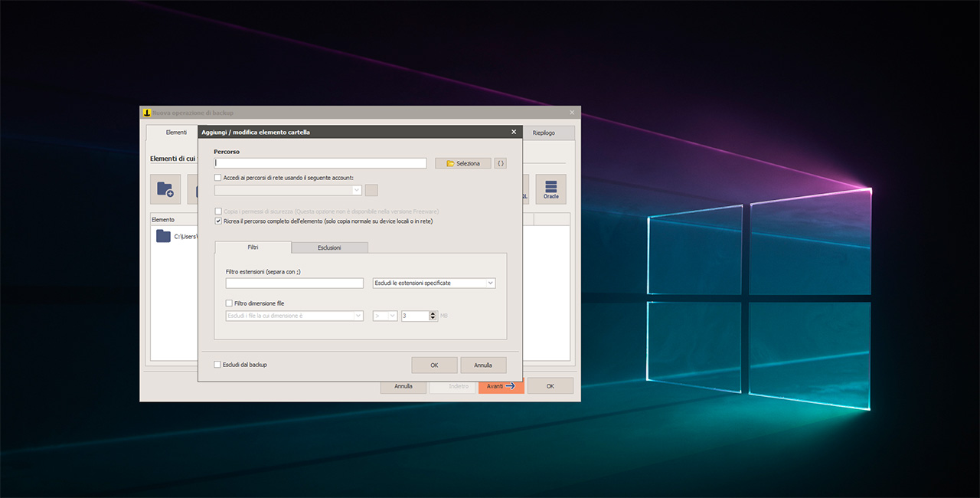The image size is (980, 498).
Task: Click the Oracle database icon
Action: [551, 189]
